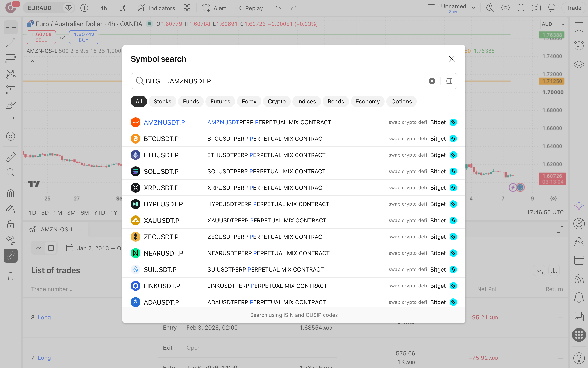Open trade number 8 Long link
Viewport: 588px width, 368px height.
pyautogui.click(x=44, y=317)
